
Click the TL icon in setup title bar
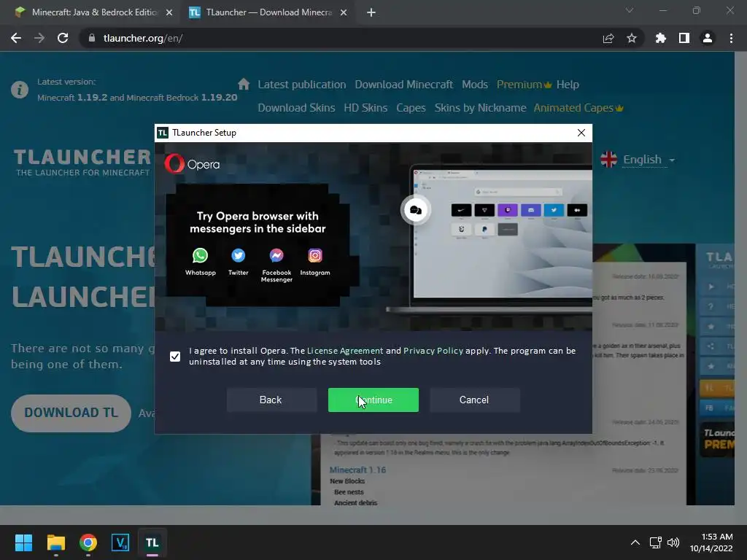tap(163, 133)
